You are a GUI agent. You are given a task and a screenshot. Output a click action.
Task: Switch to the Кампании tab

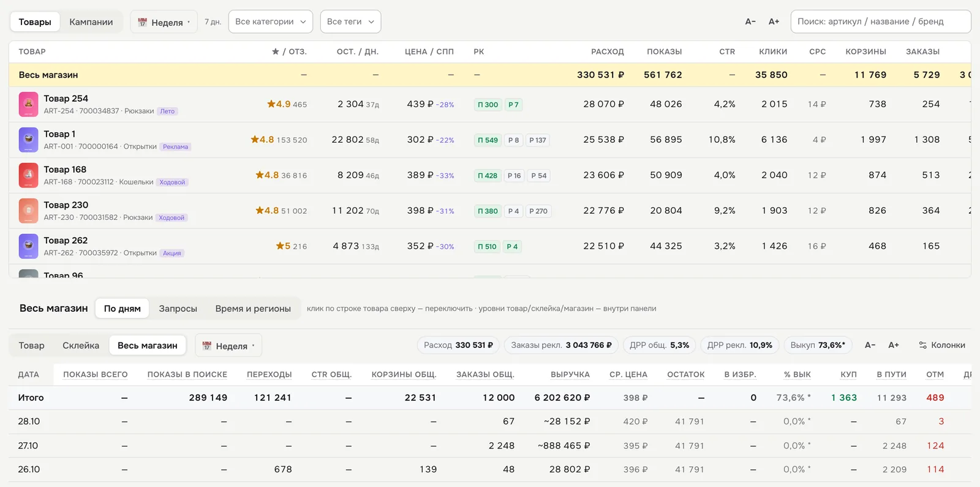(91, 22)
